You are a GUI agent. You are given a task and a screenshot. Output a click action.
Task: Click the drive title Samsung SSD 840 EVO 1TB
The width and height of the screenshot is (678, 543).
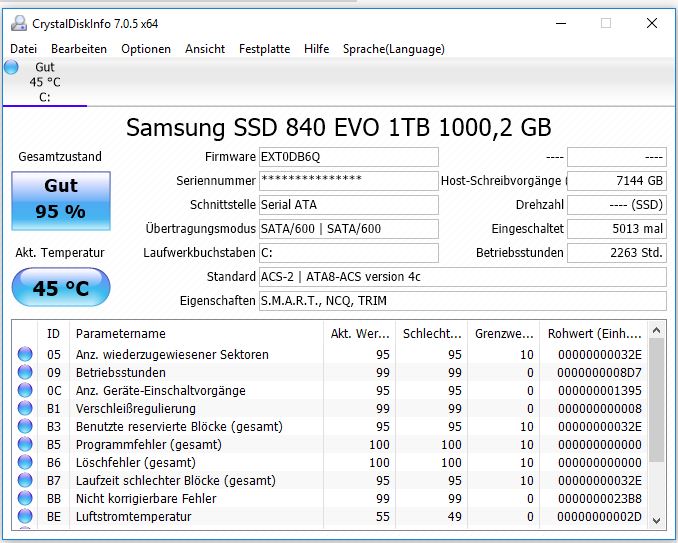[339, 128]
